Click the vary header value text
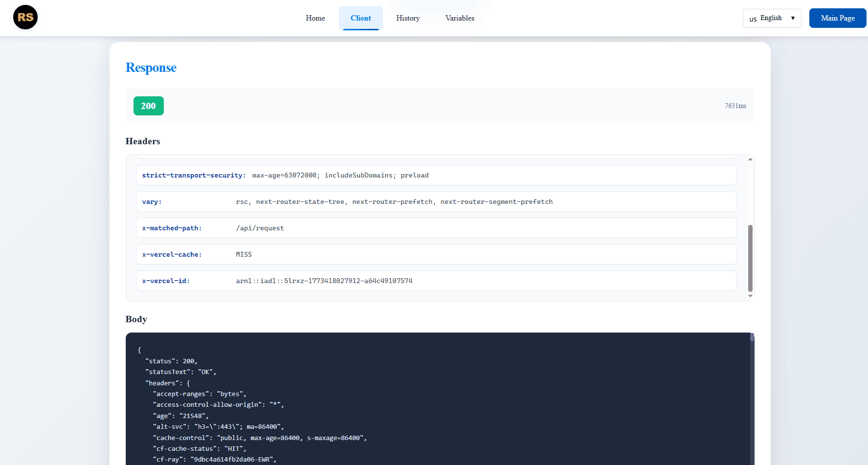868x465 pixels. pyautogui.click(x=394, y=201)
